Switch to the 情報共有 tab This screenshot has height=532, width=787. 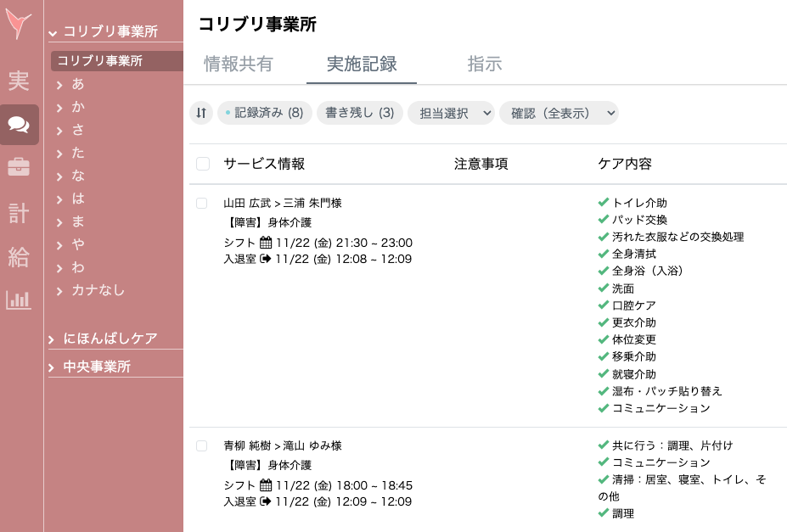click(x=238, y=64)
